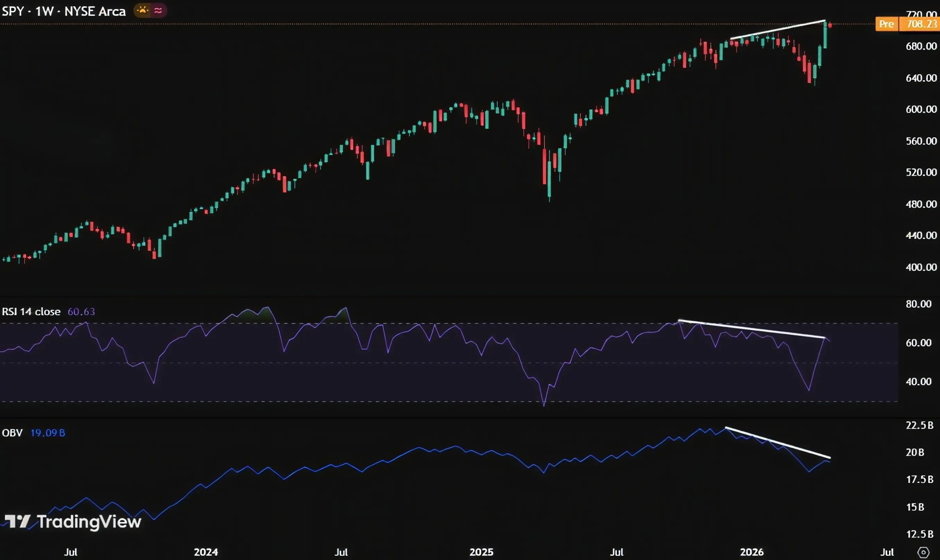Image resolution: width=940 pixels, height=560 pixels.
Task: Click the pink wave data-status icon
Action: (158, 10)
